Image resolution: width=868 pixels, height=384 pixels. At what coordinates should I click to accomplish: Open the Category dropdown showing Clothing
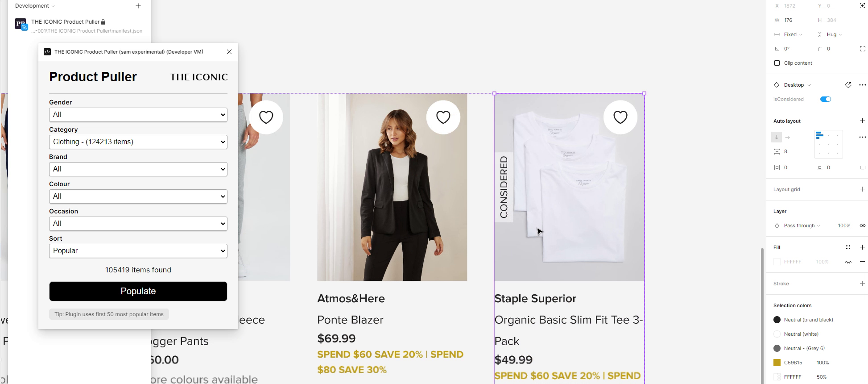pyautogui.click(x=138, y=142)
